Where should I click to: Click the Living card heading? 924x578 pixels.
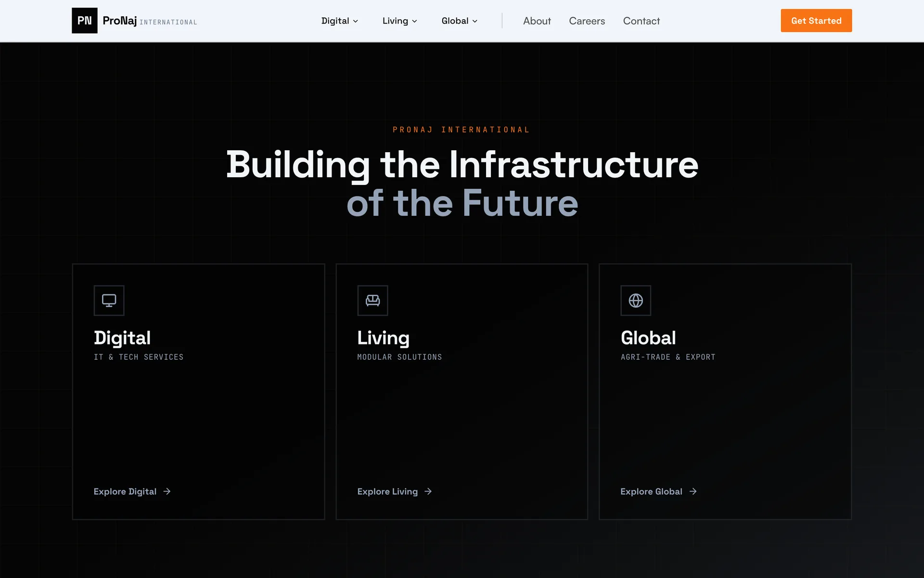(384, 338)
